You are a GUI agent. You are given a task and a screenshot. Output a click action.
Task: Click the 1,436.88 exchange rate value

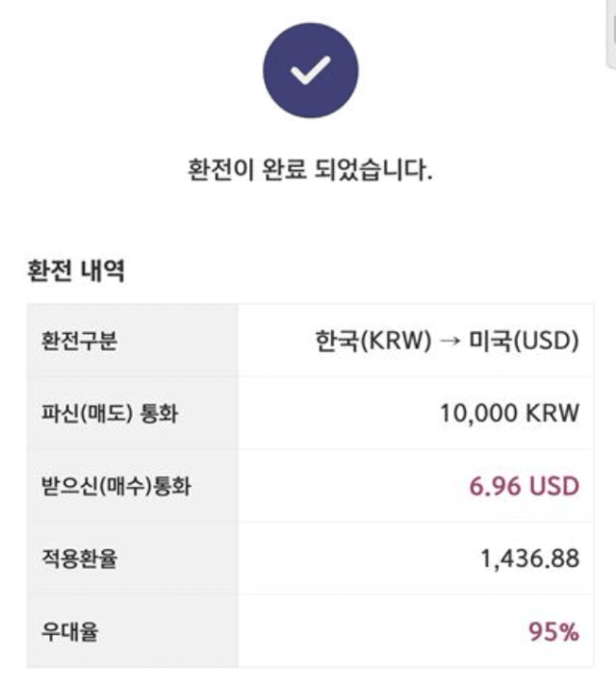(530, 559)
